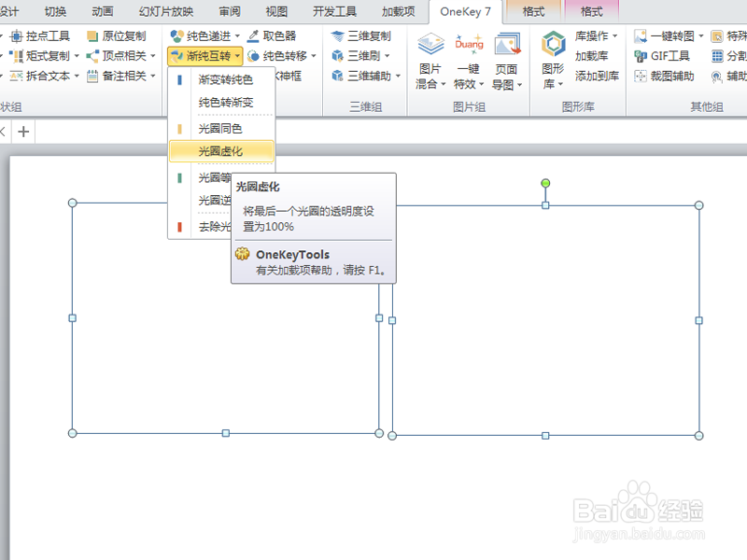Click the 一键特效 Duang icon
The width and height of the screenshot is (747, 560).
(x=469, y=45)
